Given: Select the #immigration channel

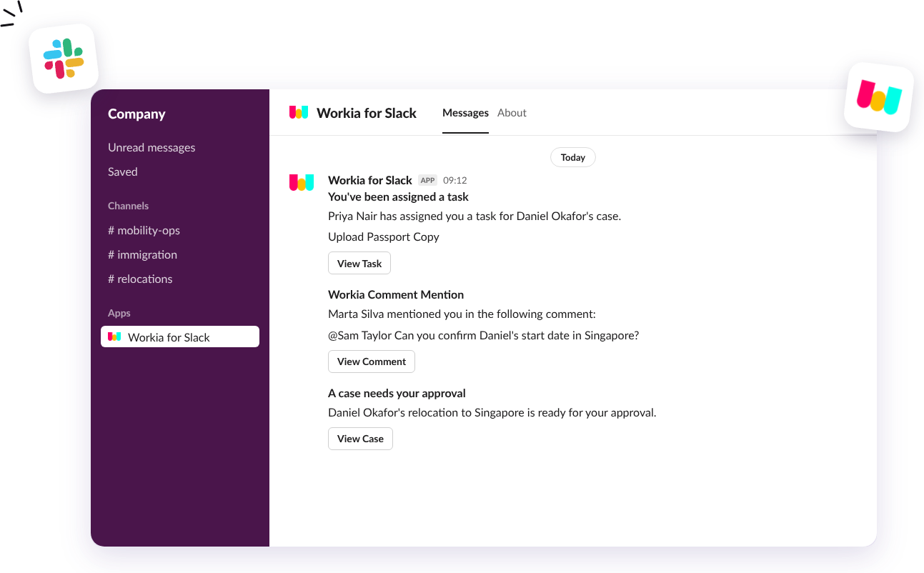Looking at the screenshot, I should [x=142, y=254].
